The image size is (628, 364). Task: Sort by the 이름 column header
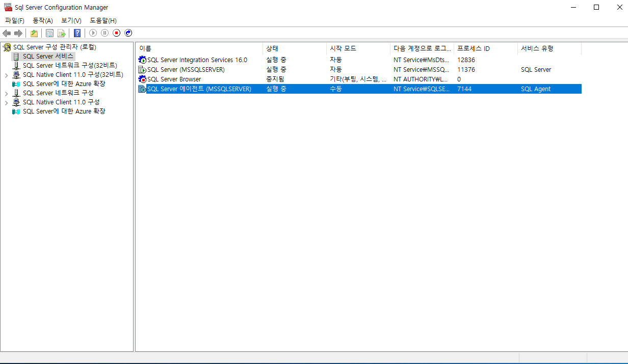(199, 48)
